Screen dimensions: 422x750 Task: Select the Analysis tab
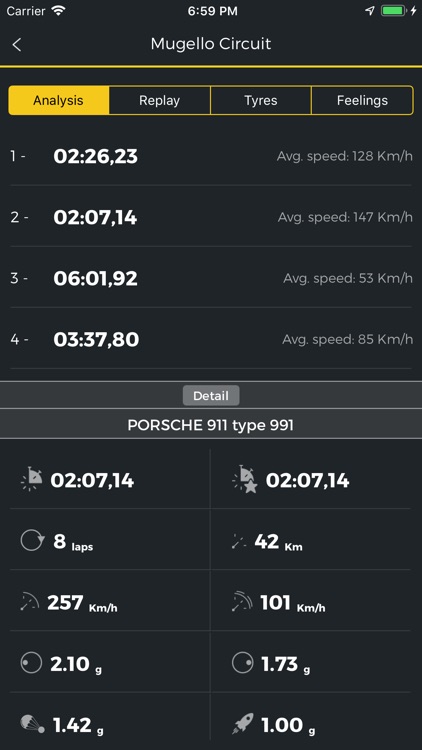[x=59, y=100]
